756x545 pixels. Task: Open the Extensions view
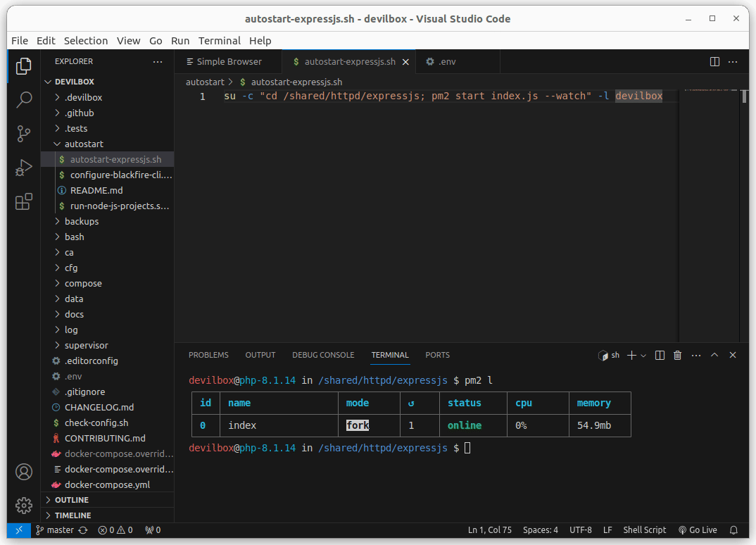click(24, 202)
